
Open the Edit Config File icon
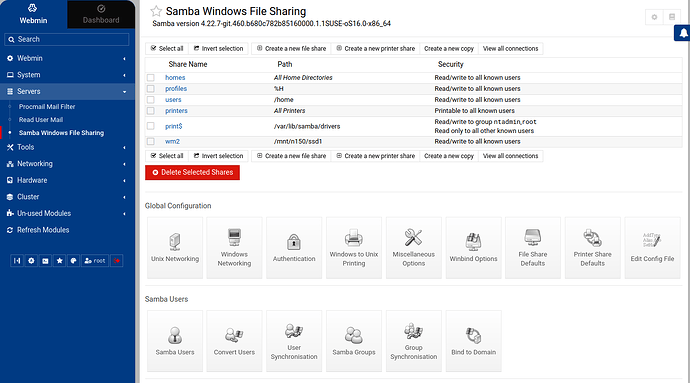(x=653, y=247)
